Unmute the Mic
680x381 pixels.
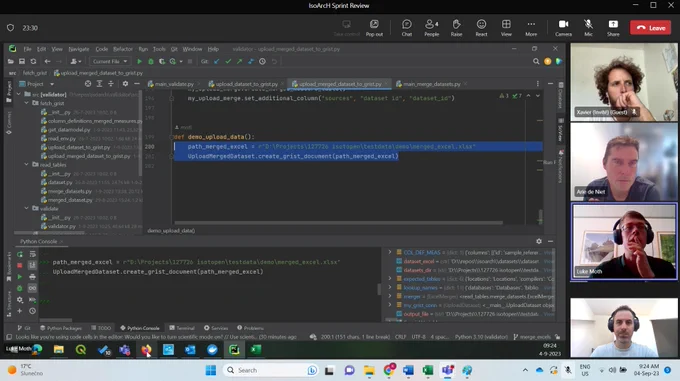(588, 28)
